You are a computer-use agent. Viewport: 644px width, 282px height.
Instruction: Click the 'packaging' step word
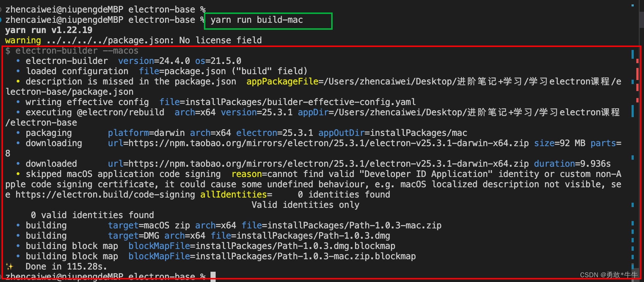[x=49, y=133]
